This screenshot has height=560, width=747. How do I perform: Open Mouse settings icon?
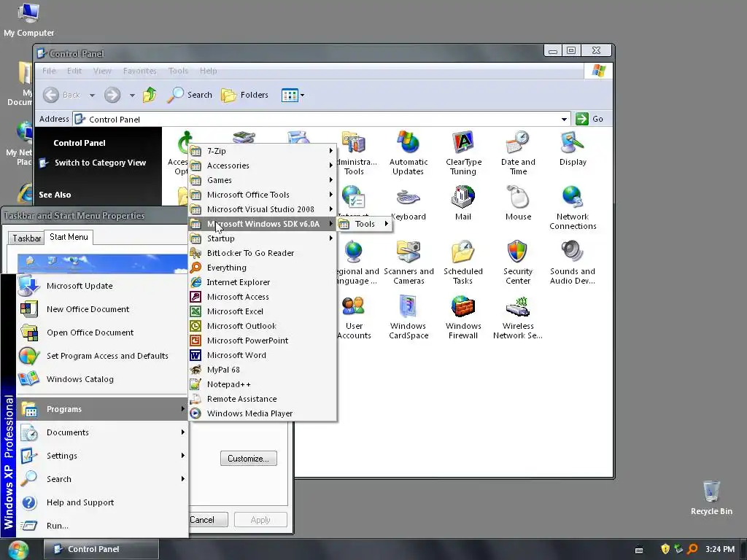[x=518, y=203]
